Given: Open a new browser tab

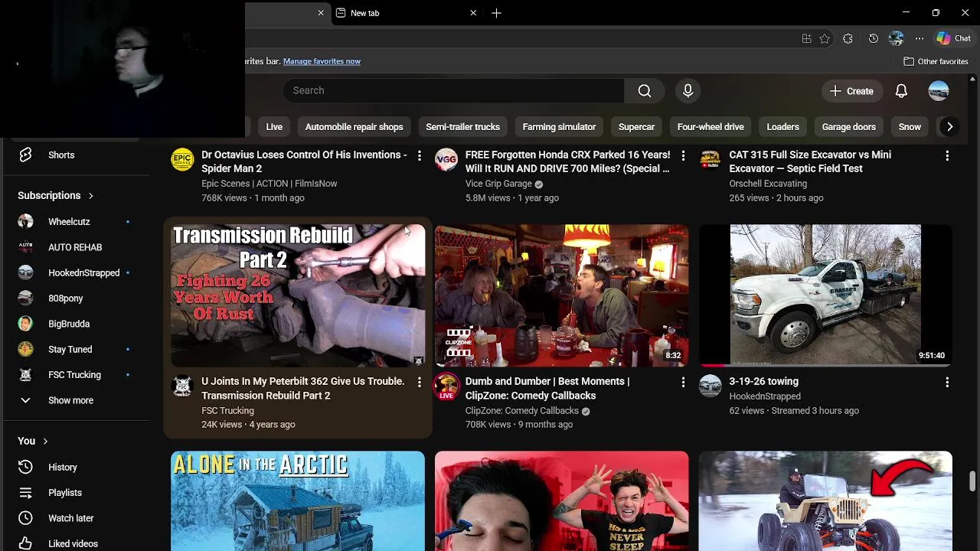Looking at the screenshot, I should pos(496,13).
